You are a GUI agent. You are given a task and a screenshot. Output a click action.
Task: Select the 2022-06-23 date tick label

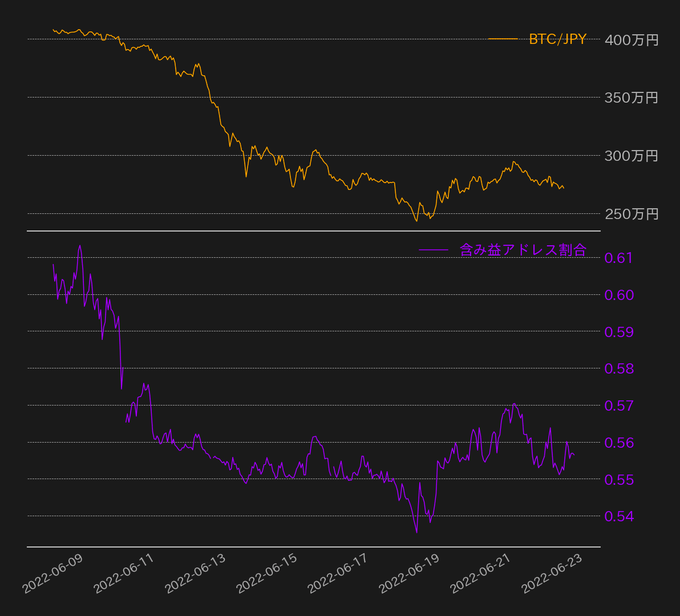coord(552,574)
